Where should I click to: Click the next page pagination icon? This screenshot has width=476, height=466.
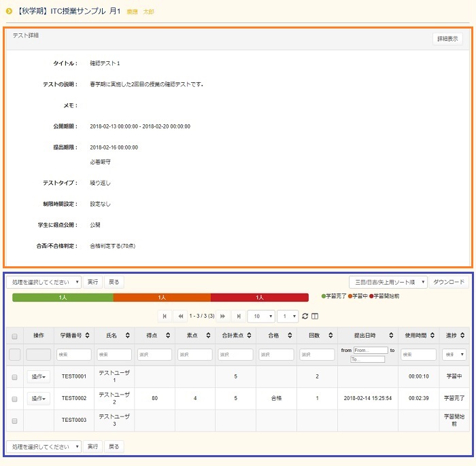(222, 317)
